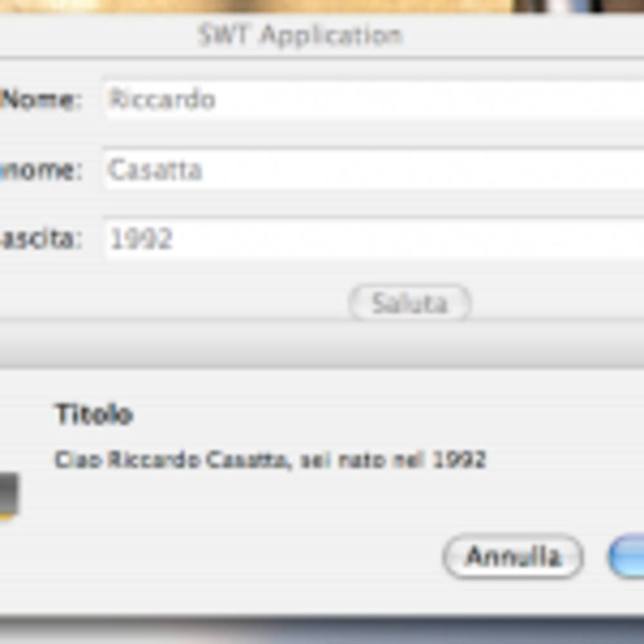This screenshot has height=644, width=644.
Task: Click the Saluta button
Action: [x=410, y=303]
